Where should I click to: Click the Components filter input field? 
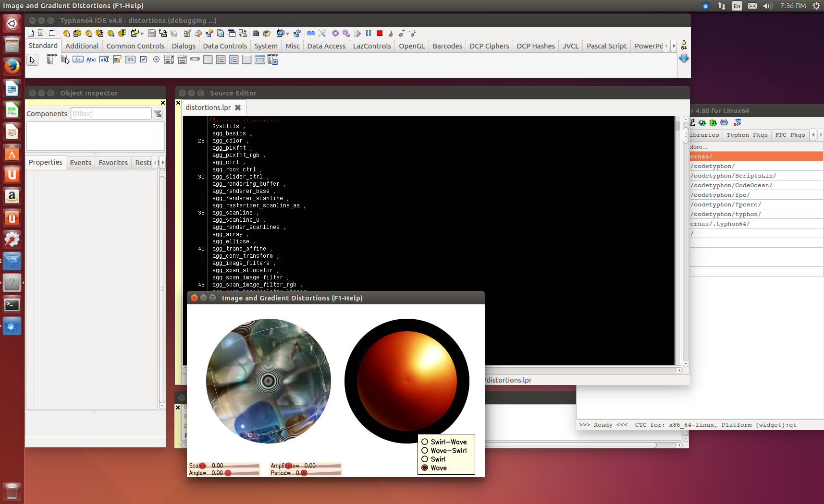[x=111, y=114]
